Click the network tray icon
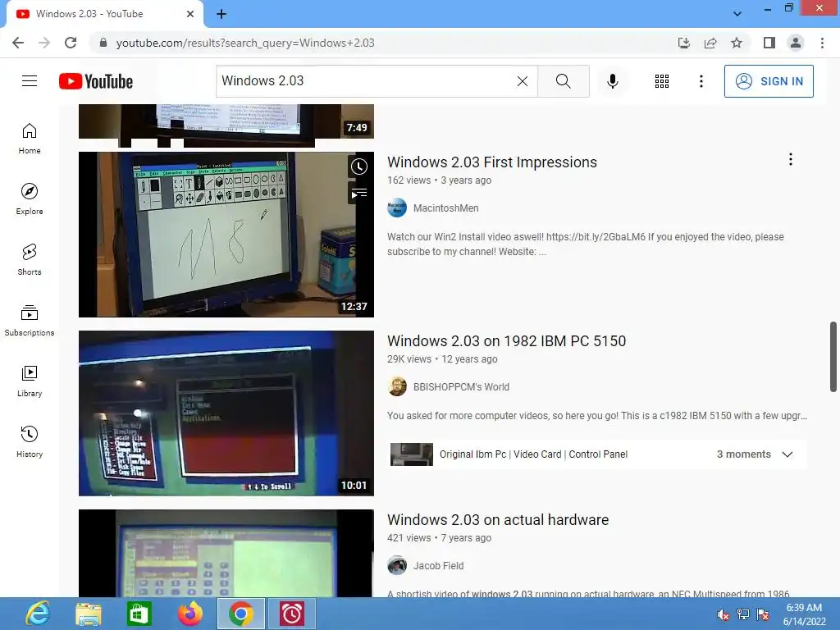 [x=743, y=614]
